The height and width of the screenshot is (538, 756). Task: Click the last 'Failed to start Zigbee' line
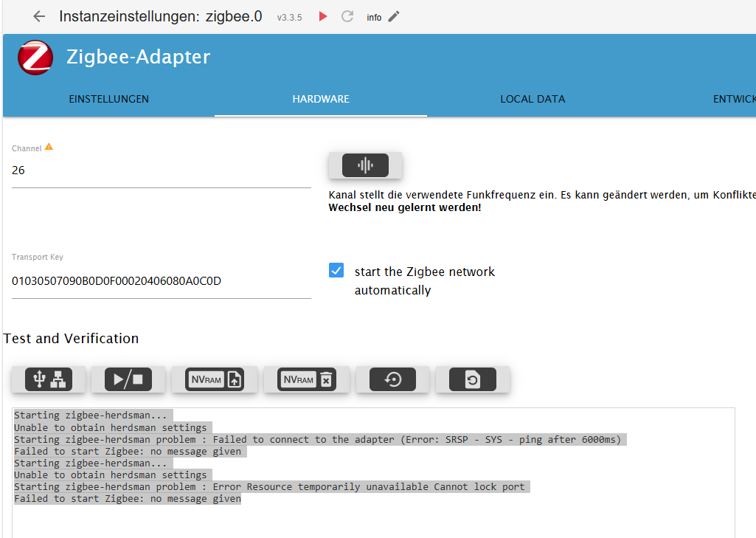pos(128,499)
